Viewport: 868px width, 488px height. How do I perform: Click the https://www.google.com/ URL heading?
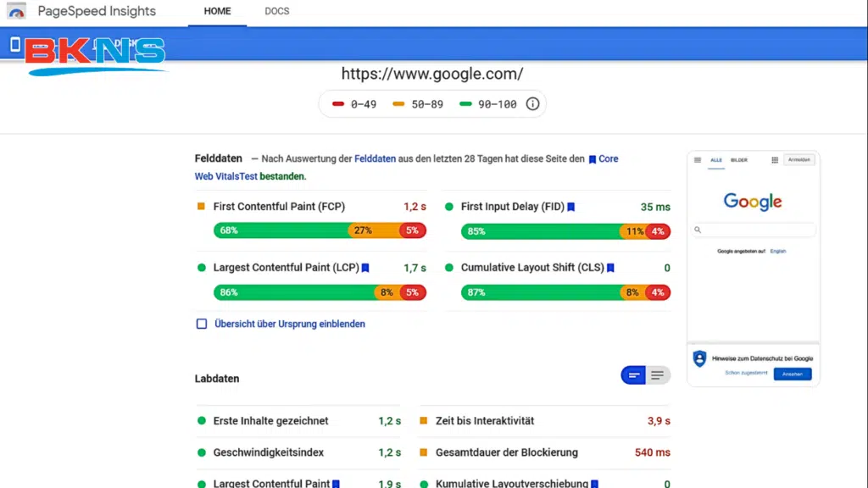point(432,74)
